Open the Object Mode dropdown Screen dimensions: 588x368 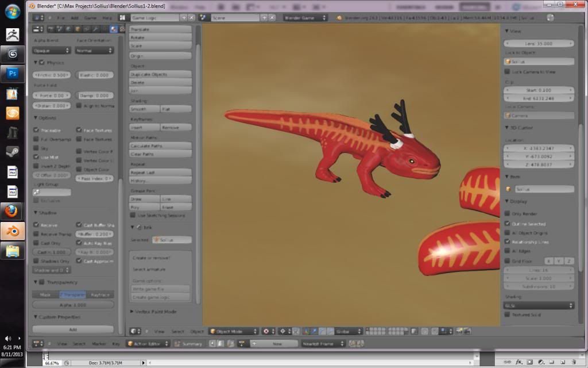[x=234, y=331]
